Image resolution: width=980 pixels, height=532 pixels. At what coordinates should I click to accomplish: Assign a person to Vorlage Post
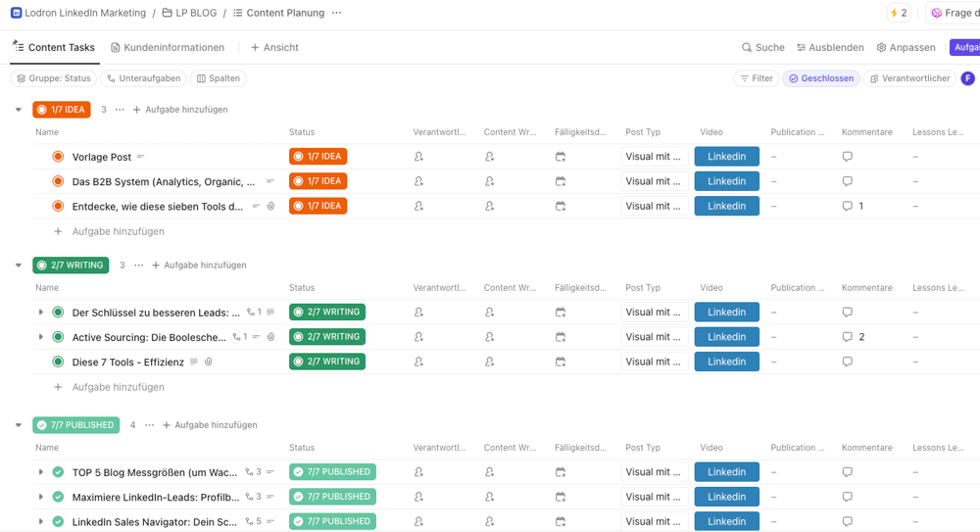coord(418,157)
